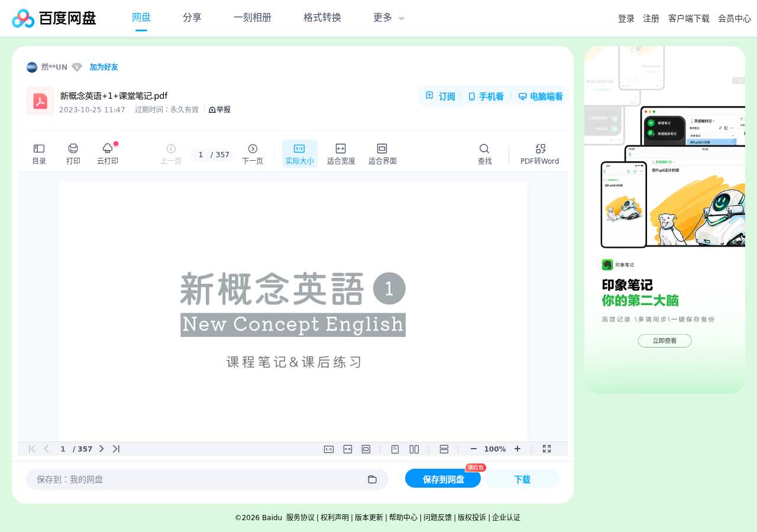Click the 然**UN user avatar
This screenshot has height=532, width=757.
coord(32,67)
